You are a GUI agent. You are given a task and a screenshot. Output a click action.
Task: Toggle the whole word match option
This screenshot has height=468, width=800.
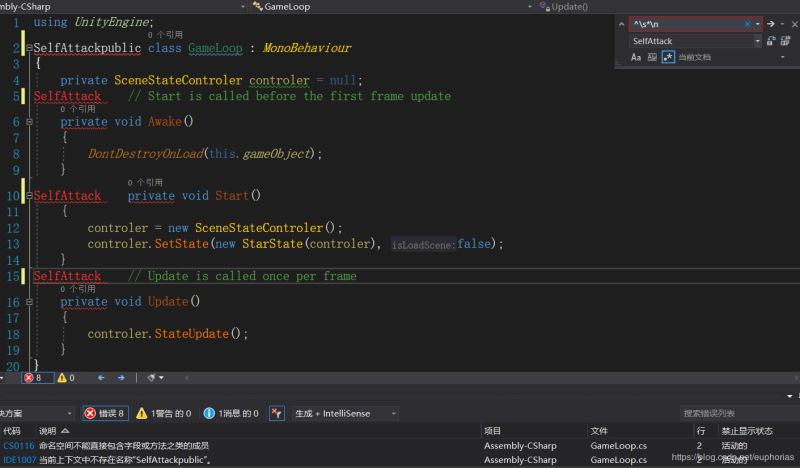click(652, 58)
